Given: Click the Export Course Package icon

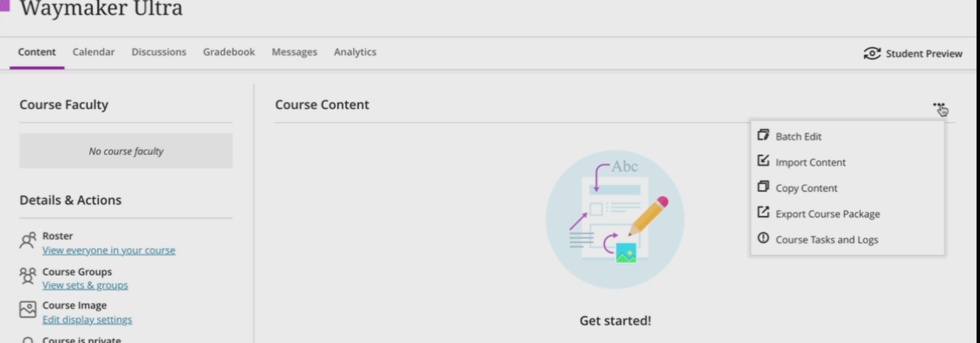Looking at the screenshot, I should [x=763, y=214].
